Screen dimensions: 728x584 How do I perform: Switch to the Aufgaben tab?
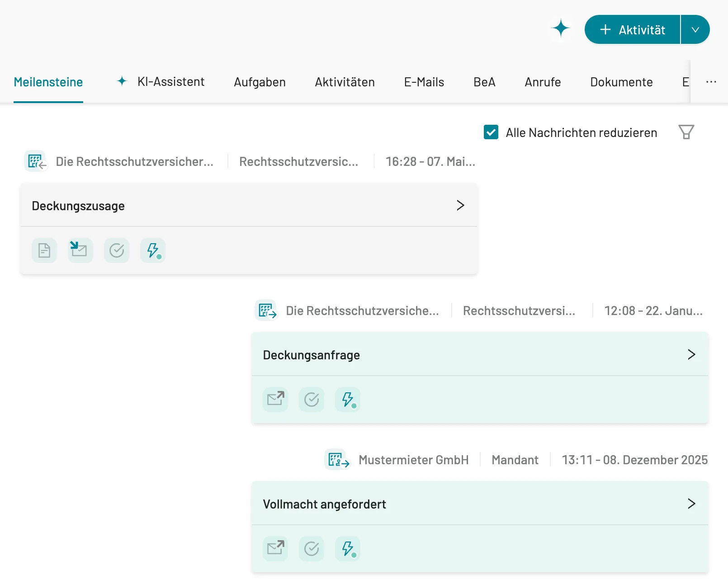[260, 82]
